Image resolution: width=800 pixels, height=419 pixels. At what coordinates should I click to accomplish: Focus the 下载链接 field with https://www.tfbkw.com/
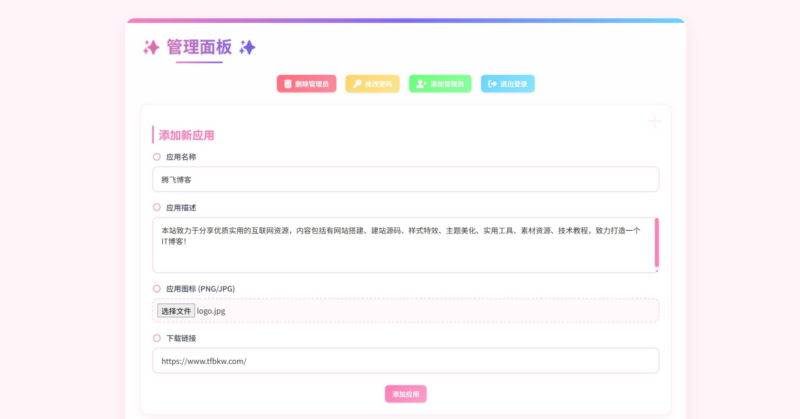406,361
